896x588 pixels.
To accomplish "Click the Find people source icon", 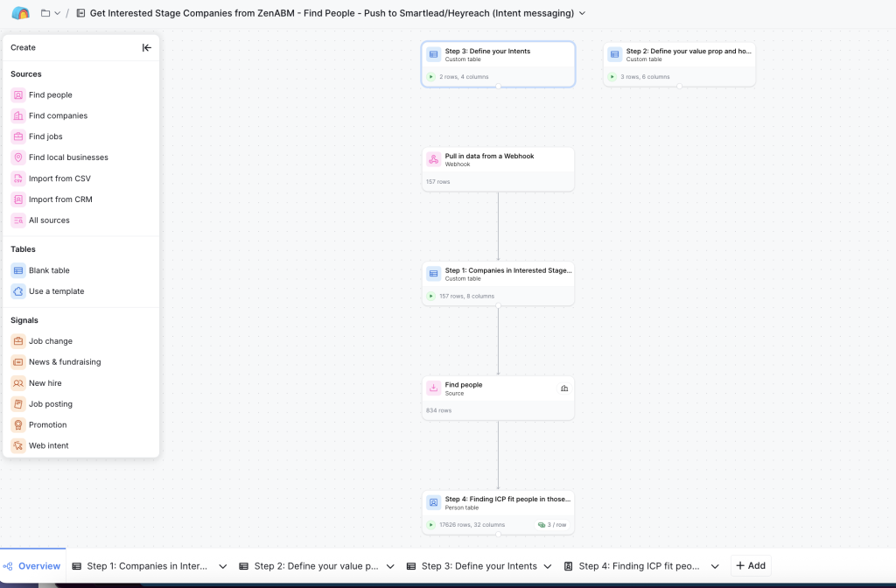I will pos(18,94).
